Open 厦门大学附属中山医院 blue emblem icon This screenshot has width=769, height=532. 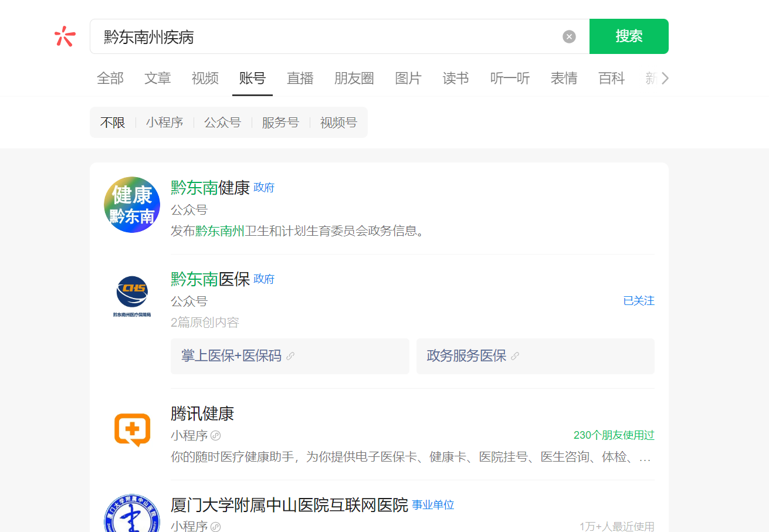(132, 513)
